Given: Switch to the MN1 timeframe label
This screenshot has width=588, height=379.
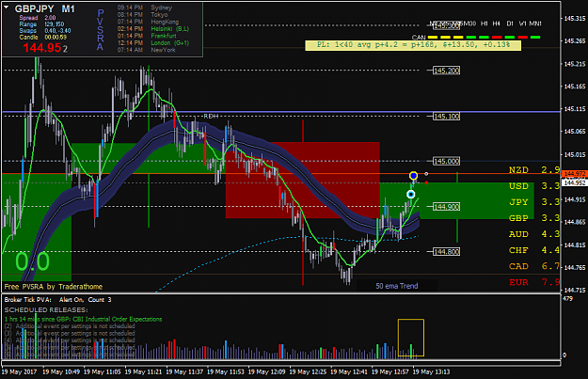Looking at the screenshot, I should pyautogui.click(x=535, y=24).
